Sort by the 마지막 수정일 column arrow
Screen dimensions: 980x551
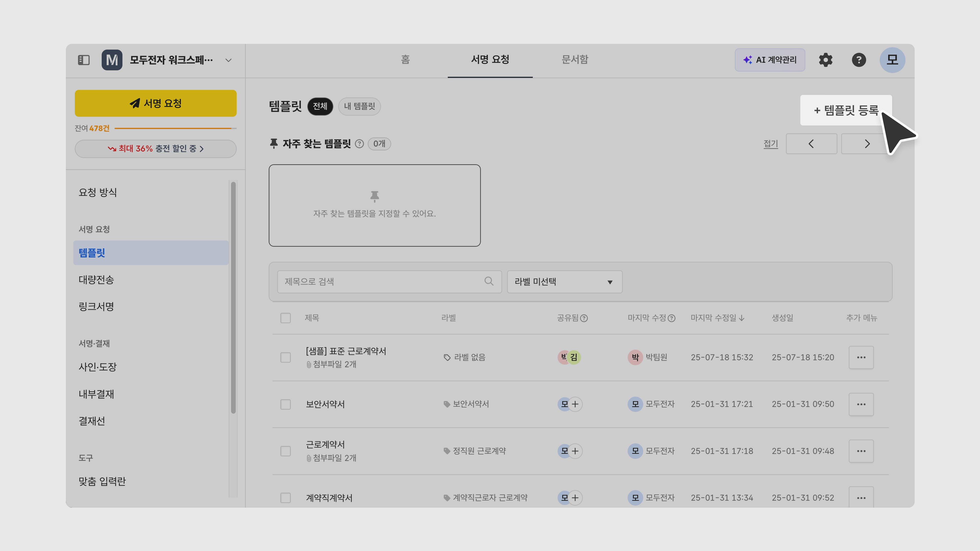pos(741,318)
